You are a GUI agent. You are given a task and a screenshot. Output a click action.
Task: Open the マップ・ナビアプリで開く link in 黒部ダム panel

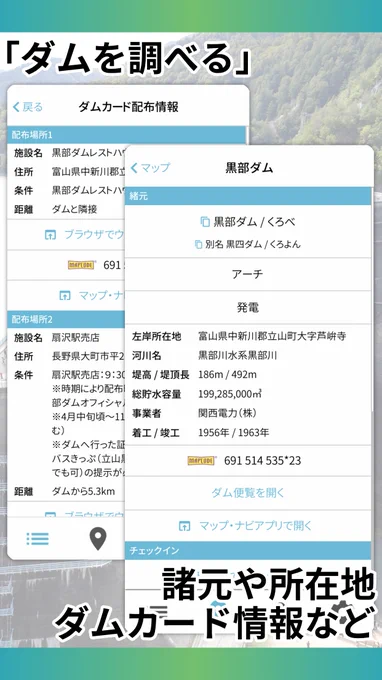pyautogui.click(x=255, y=526)
